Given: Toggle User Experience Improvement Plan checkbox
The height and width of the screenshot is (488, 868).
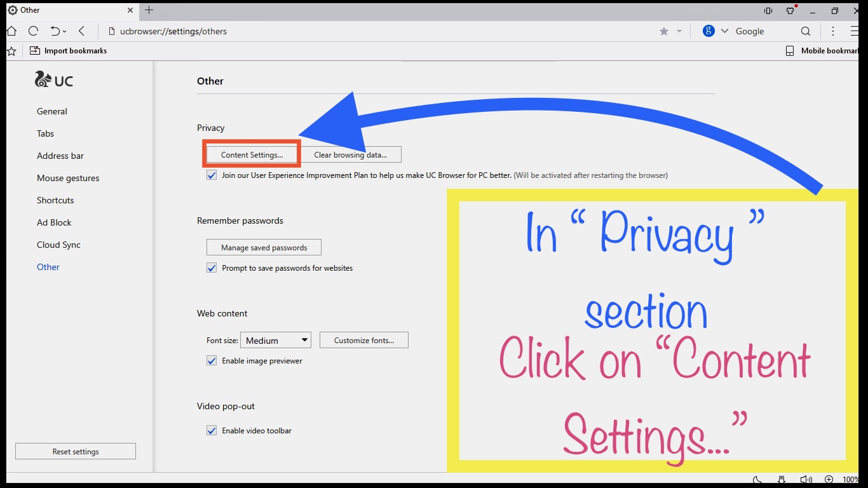Looking at the screenshot, I should [212, 175].
